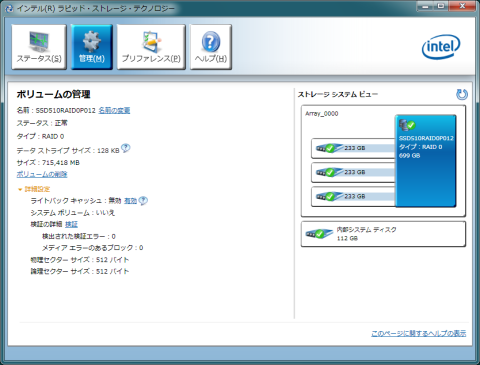Select the 管理(M) manage tab
Screen dimensions: 480x365
(x=92, y=47)
